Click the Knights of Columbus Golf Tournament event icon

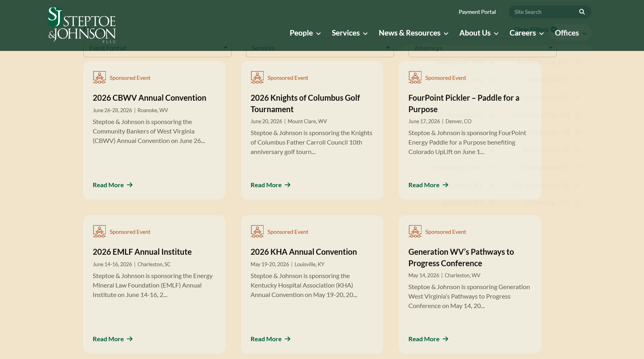point(257,77)
